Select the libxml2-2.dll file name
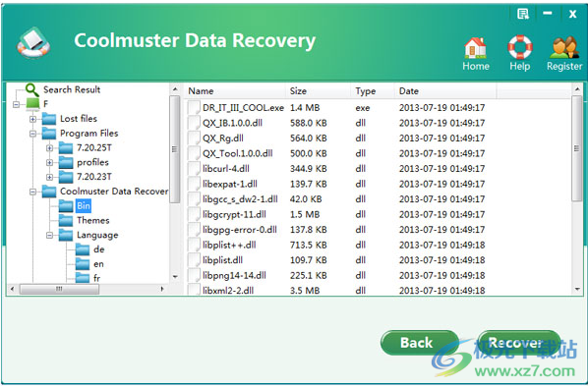 pos(228,291)
